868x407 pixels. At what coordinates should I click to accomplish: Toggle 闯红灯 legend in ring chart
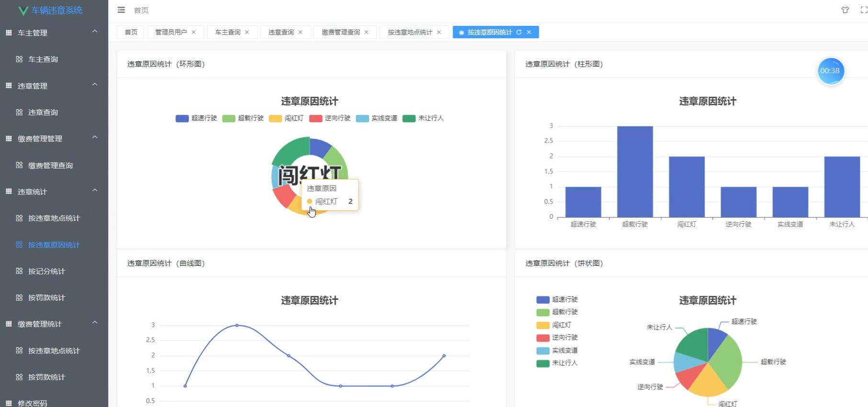tap(286, 118)
